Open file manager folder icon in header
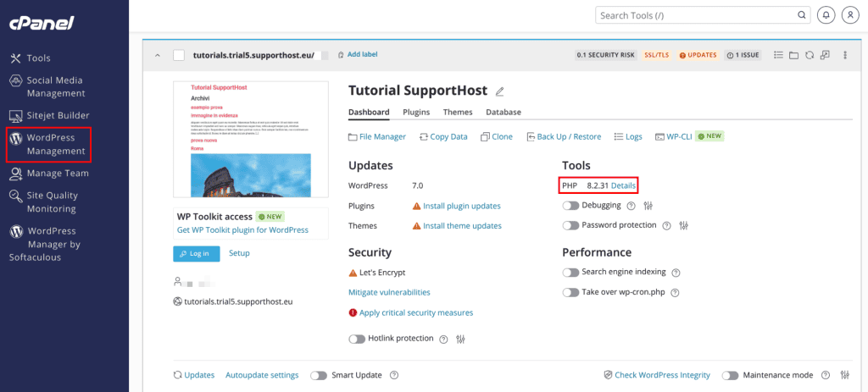The width and height of the screenshot is (868, 392). pyautogui.click(x=793, y=55)
